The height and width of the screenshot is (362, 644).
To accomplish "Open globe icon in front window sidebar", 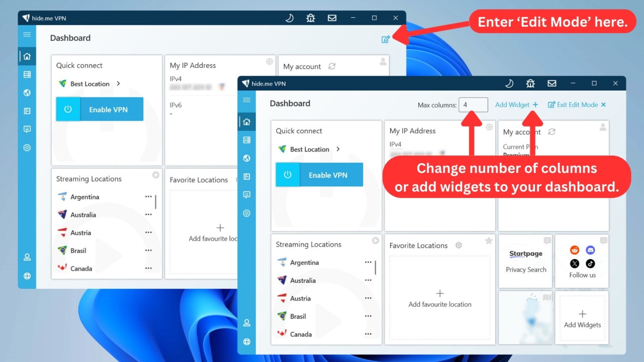I will click(x=247, y=158).
